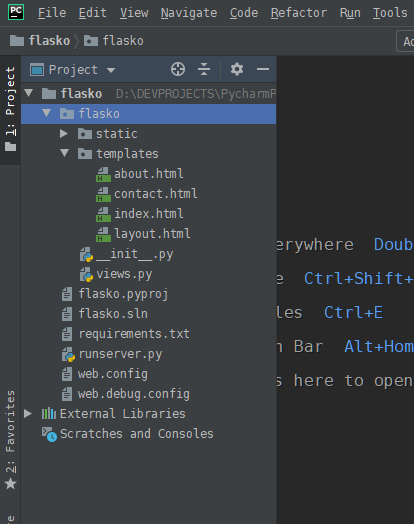Open the Run menu
The width and height of the screenshot is (414, 524).
click(x=350, y=13)
